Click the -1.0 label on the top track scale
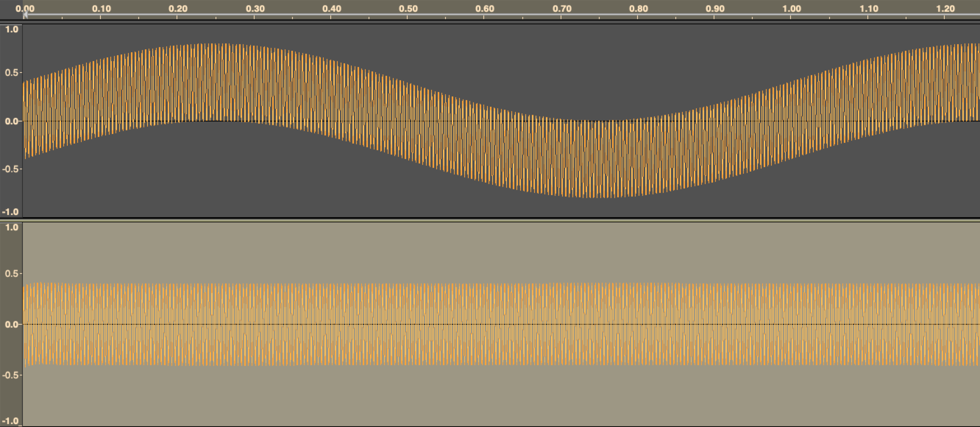 11,212
